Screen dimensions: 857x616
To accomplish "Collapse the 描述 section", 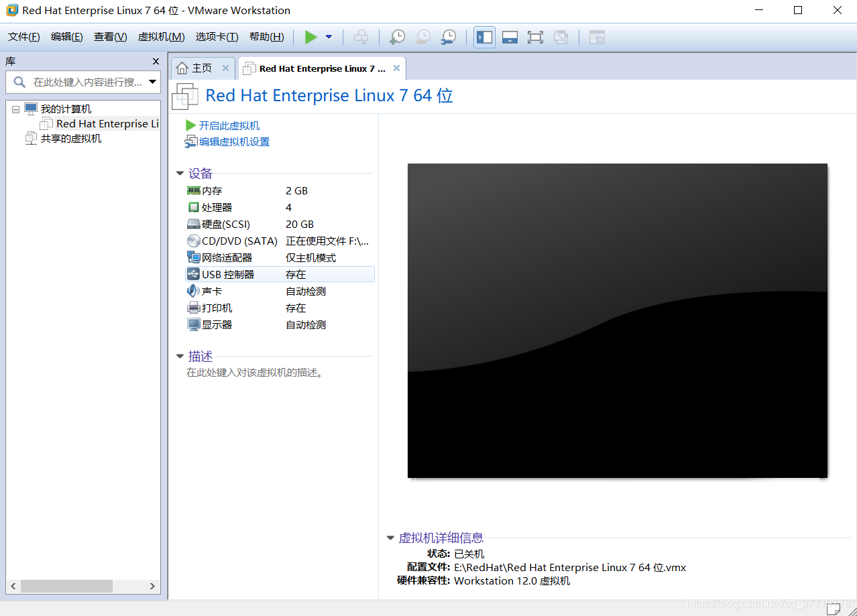I will click(180, 357).
